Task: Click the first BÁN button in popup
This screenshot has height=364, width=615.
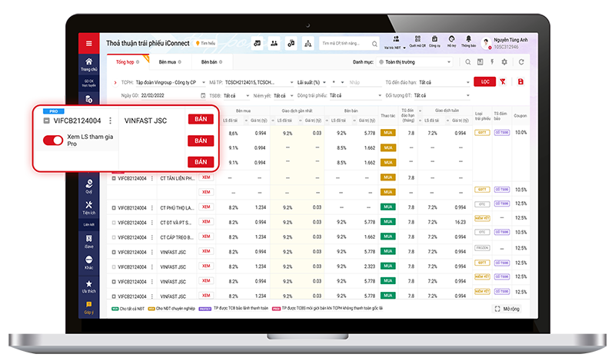Action: (201, 119)
